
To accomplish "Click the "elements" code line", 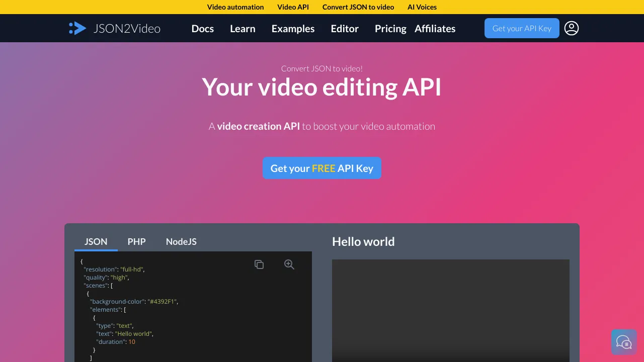I will coord(108,310).
